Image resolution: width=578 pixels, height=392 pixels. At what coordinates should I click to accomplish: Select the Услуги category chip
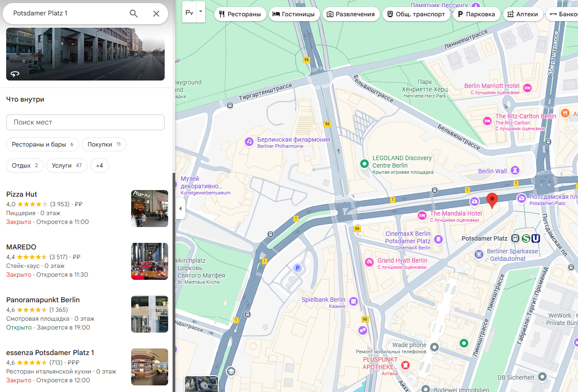point(67,165)
